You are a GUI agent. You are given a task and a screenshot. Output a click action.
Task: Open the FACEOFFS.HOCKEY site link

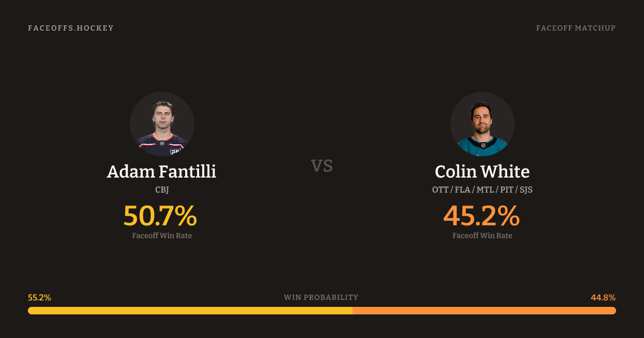(x=71, y=28)
